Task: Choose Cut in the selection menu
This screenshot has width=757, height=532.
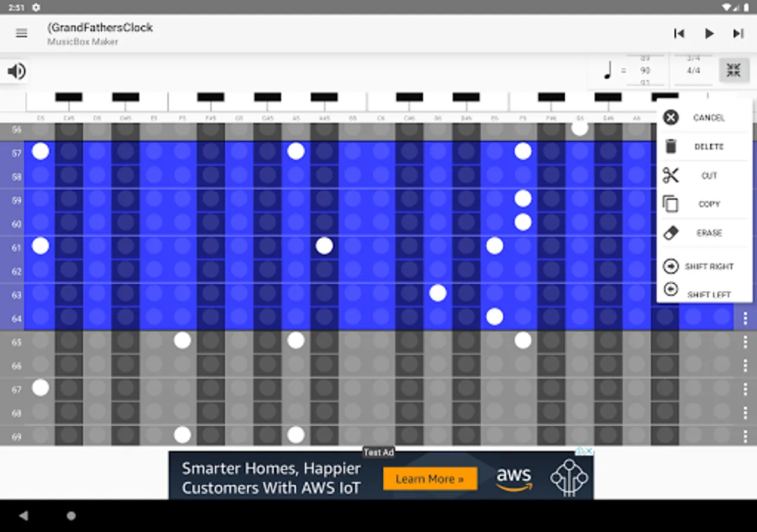Action: coord(704,176)
